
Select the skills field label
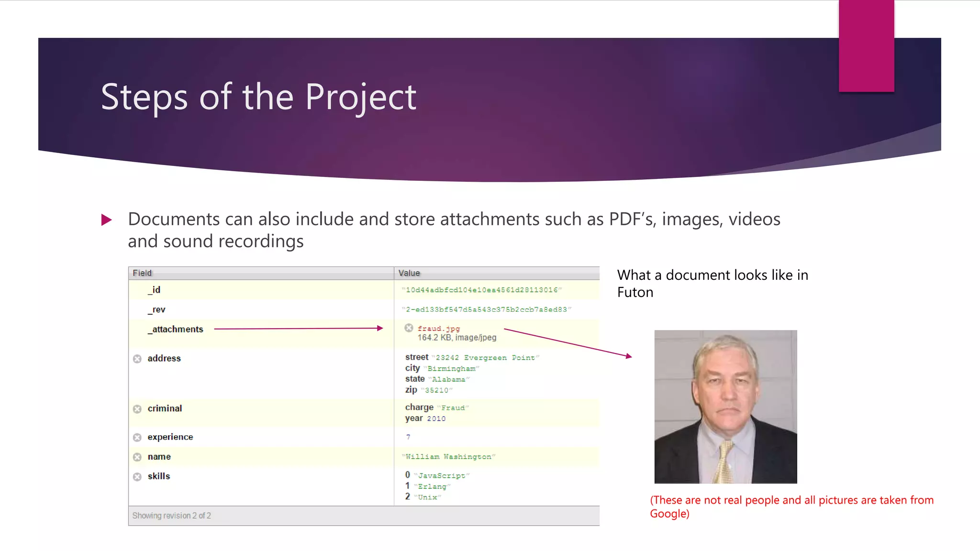click(x=159, y=476)
